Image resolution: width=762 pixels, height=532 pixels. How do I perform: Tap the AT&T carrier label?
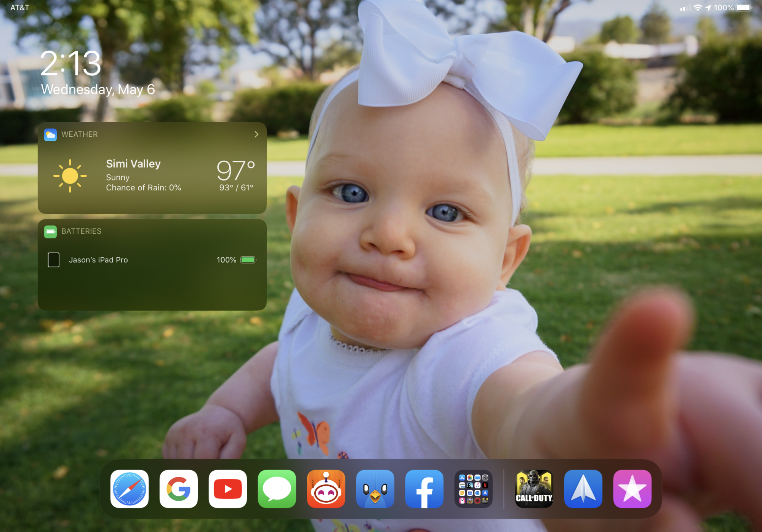tap(20, 8)
